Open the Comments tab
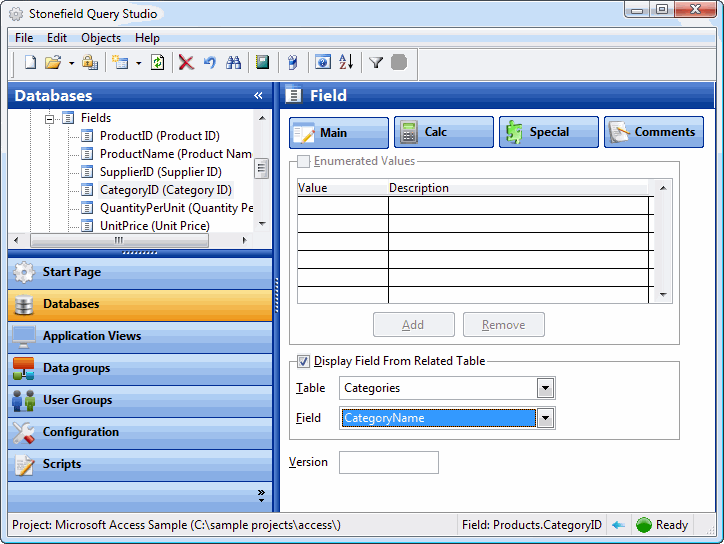 click(653, 132)
